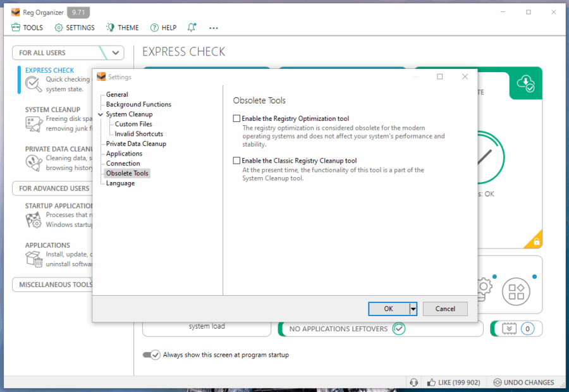Select Express Check in the sidebar

coord(49,70)
